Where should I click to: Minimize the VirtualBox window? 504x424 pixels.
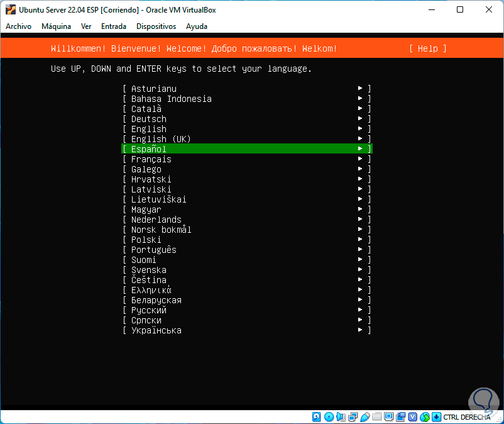[x=432, y=9]
